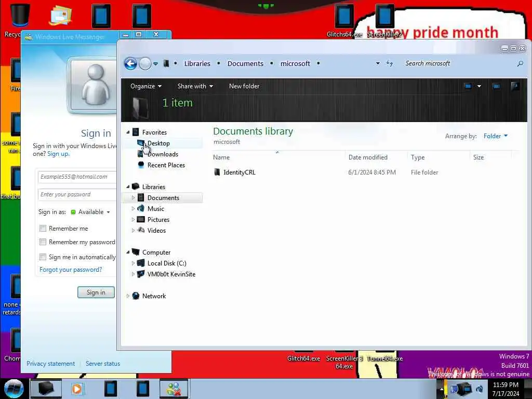
Task: Select Recent Places under Favorites
Action: (x=166, y=165)
